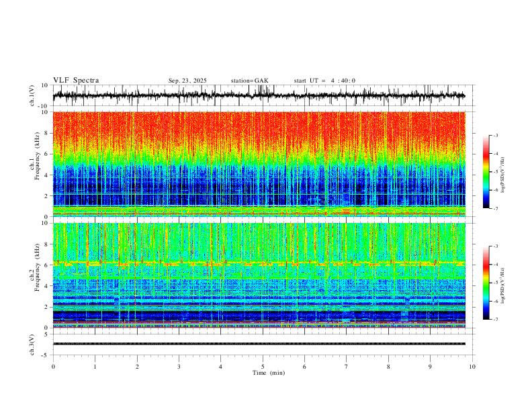Screen dimensions: 532x411
Task: Click the 'Time (min)' axis label
Action: 269,373
